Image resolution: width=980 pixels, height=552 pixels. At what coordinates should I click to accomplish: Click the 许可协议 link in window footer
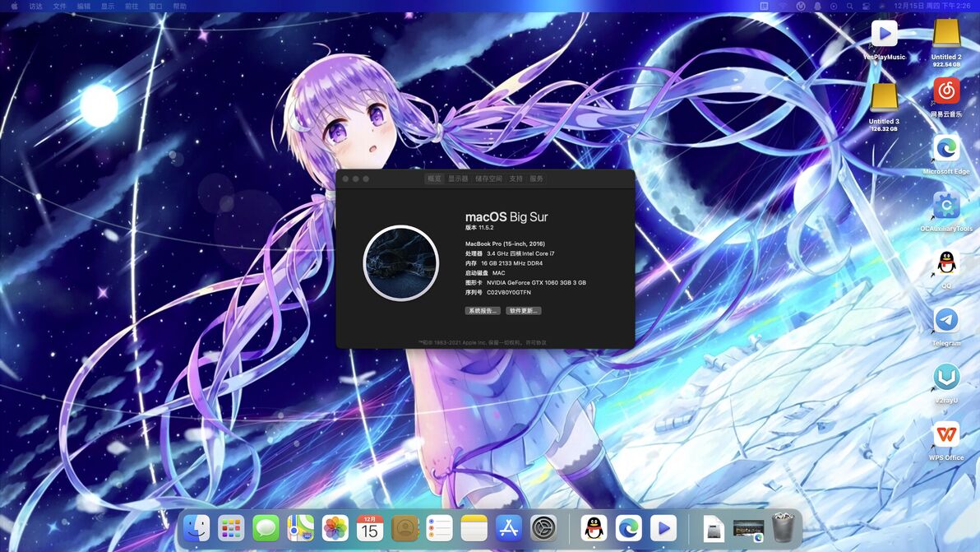point(537,342)
